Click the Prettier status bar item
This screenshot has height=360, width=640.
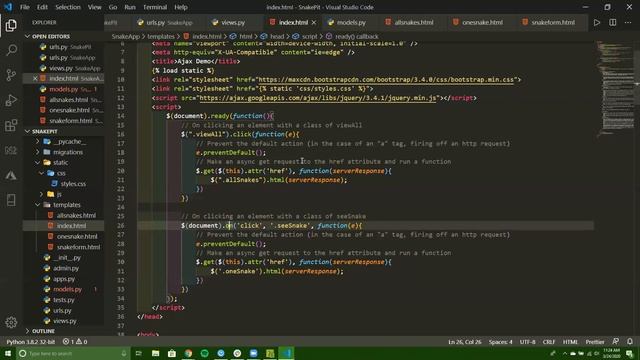click(594, 342)
